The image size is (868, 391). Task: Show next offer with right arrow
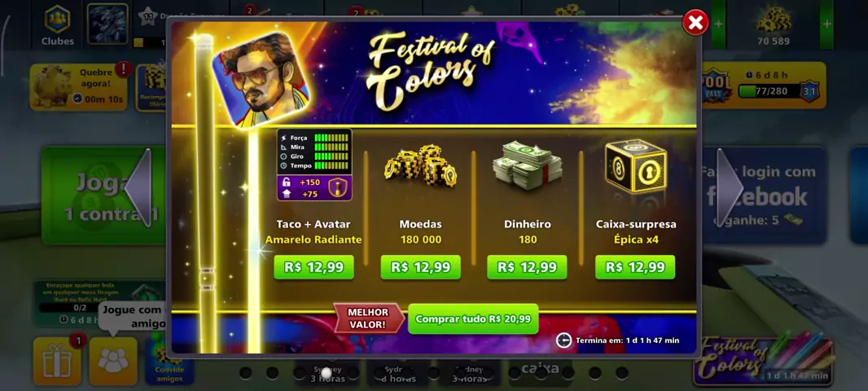tap(730, 187)
